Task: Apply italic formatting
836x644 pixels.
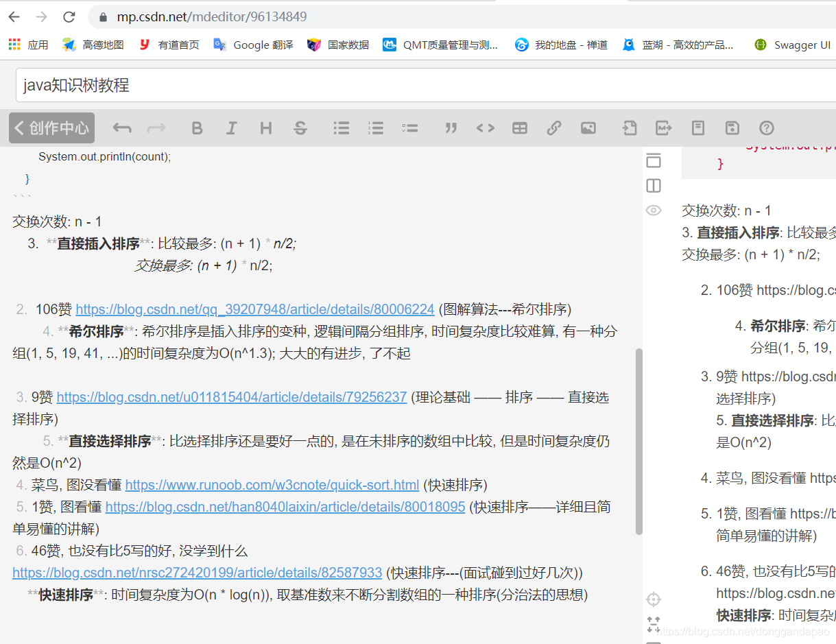Action: tap(232, 128)
